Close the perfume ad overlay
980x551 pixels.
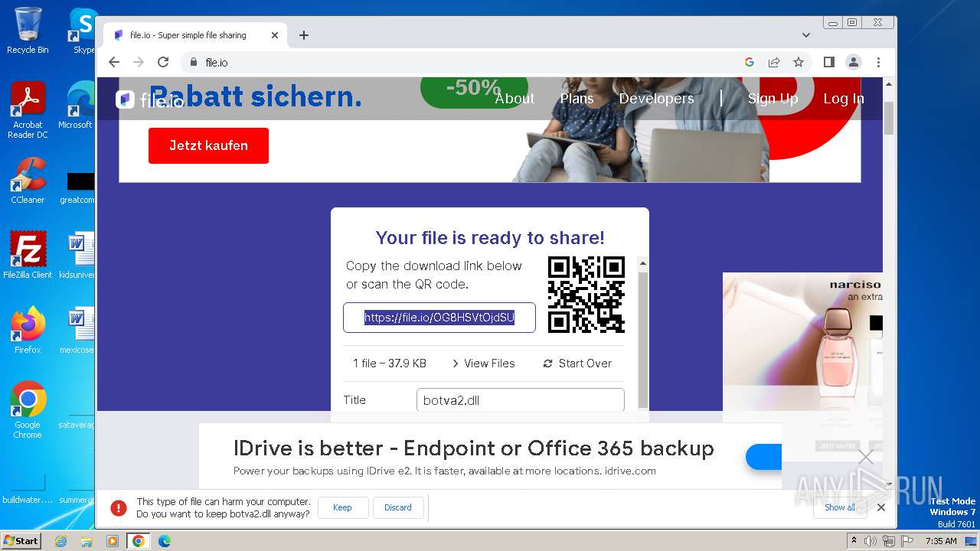(x=866, y=457)
